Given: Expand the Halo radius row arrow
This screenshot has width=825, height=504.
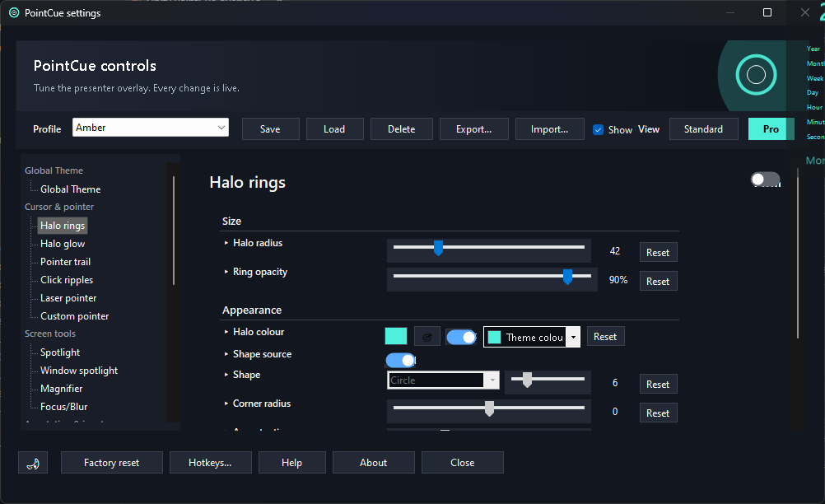Looking at the screenshot, I should pos(226,243).
